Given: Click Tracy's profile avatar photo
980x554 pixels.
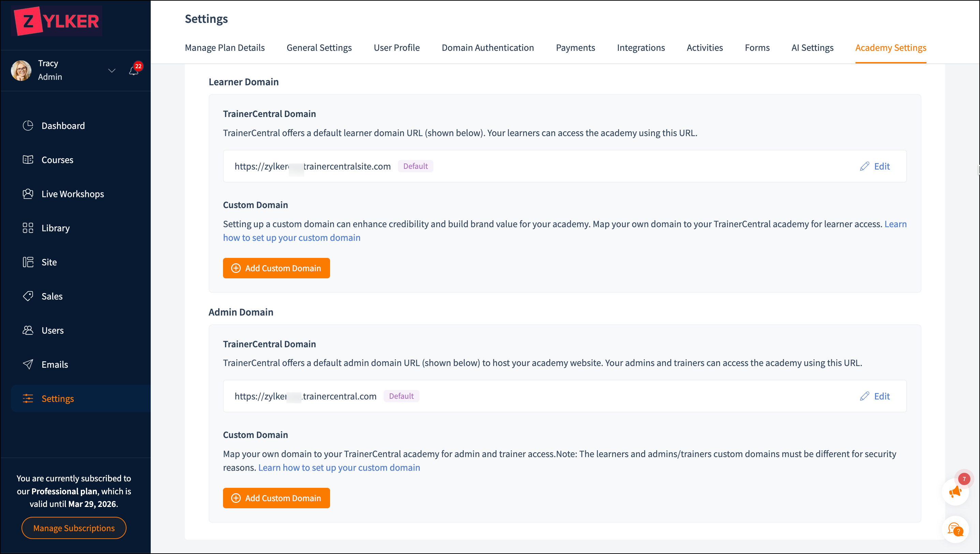Looking at the screenshot, I should click(x=21, y=70).
